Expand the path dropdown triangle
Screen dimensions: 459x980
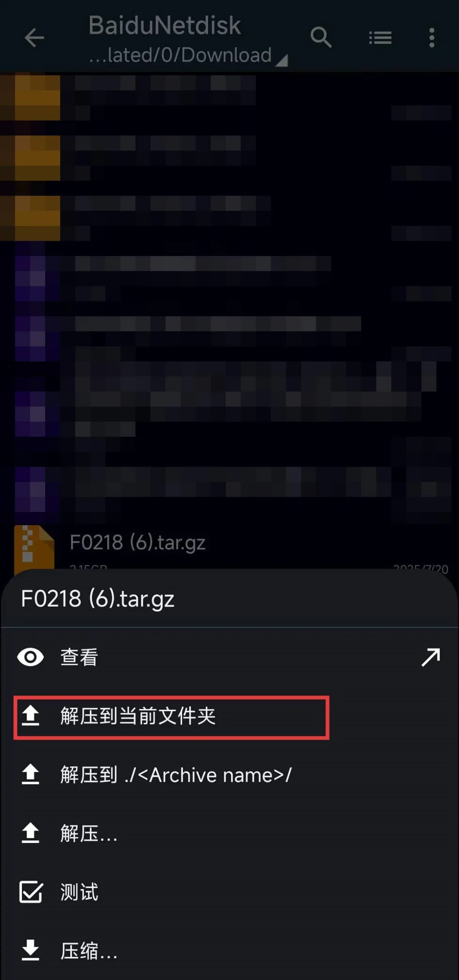[x=282, y=60]
